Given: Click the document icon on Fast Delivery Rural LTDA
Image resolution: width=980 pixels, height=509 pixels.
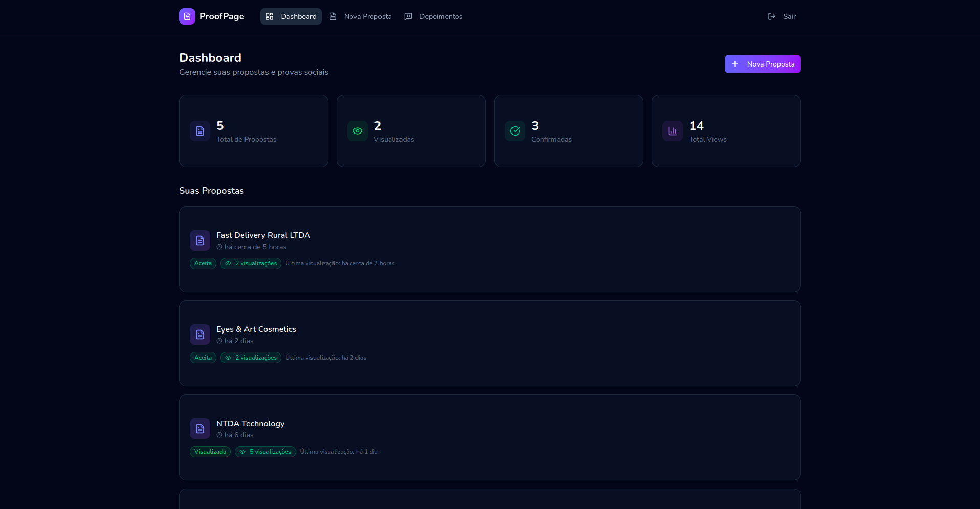Looking at the screenshot, I should tap(200, 240).
